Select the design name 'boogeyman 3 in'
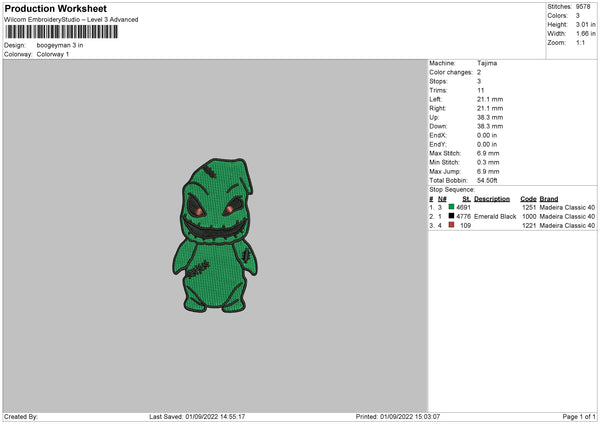600x424 pixels. pos(61,45)
